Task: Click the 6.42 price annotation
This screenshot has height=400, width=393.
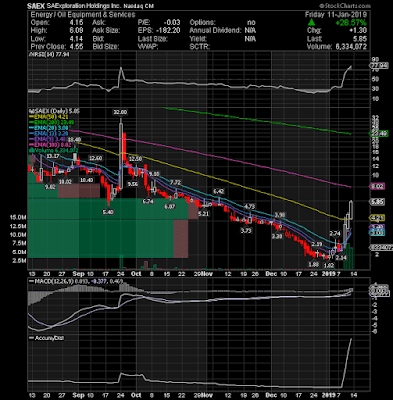Action: tap(219, 191)
